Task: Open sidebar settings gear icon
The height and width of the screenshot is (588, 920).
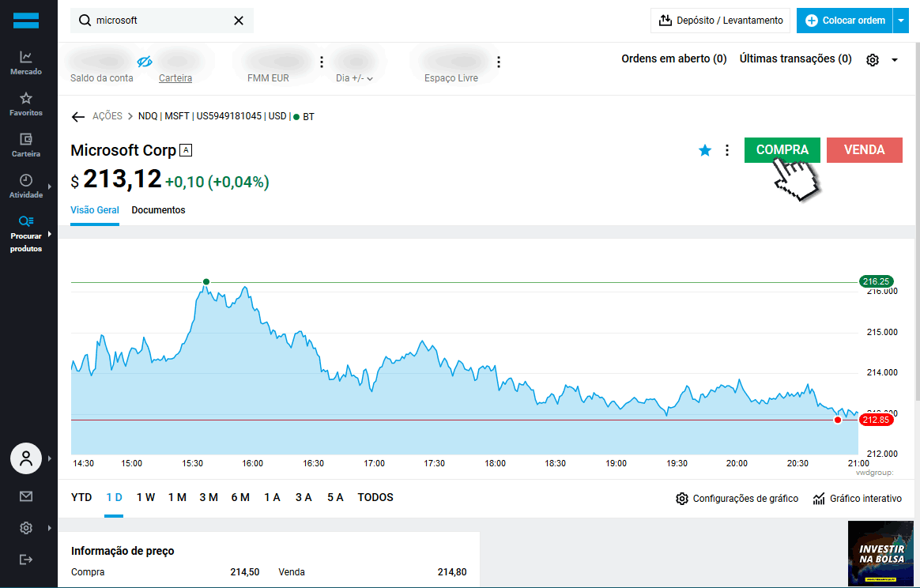Action: click(26, 528)
